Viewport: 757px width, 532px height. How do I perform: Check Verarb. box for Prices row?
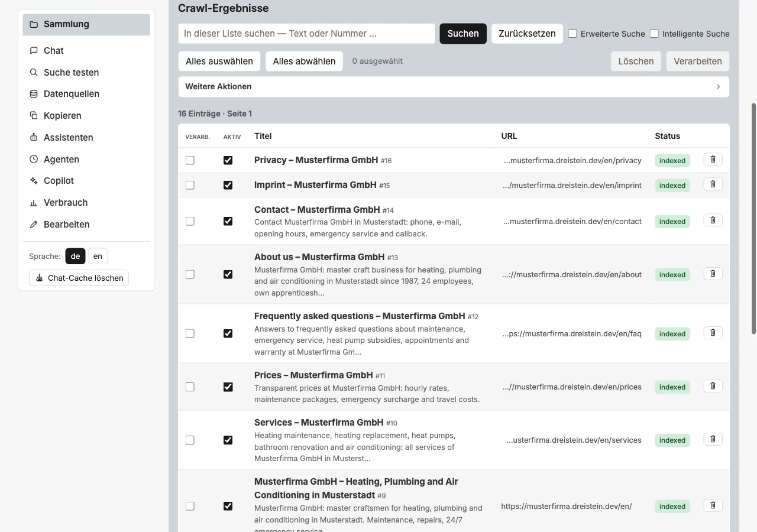[x=190, y=387]
